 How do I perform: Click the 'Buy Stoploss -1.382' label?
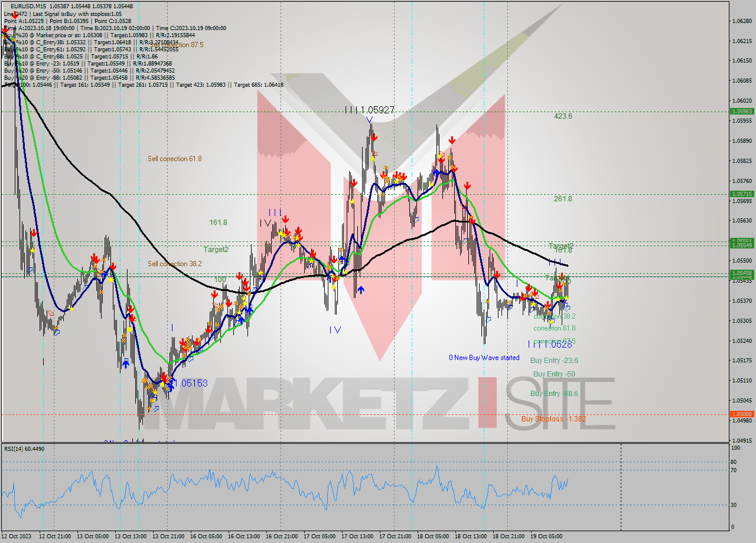pos(553,419)
